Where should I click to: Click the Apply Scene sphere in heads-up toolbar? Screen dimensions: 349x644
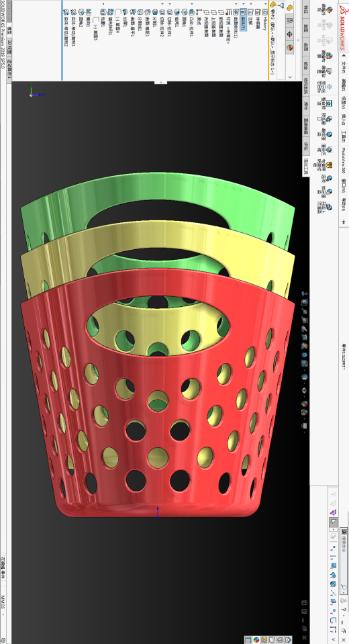pyautogui.click(x=305, y=412)
